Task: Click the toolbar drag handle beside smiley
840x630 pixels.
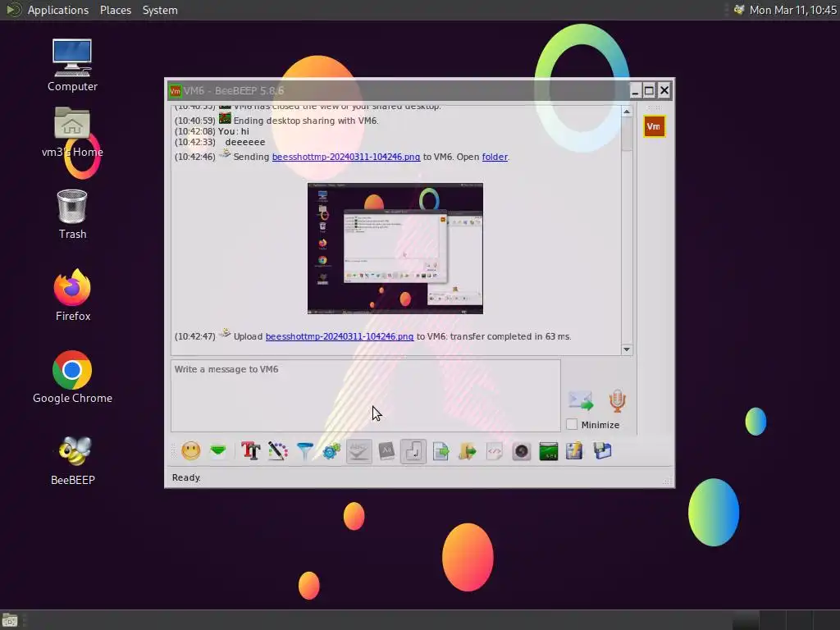Action: click(173, 451)
